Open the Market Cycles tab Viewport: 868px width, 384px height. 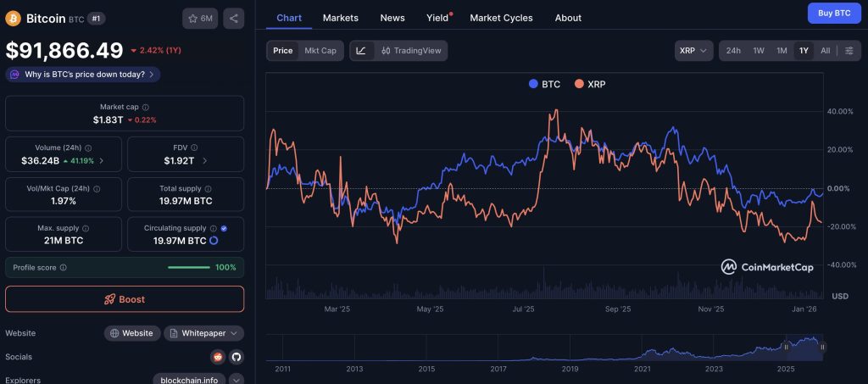coord(501,18)
